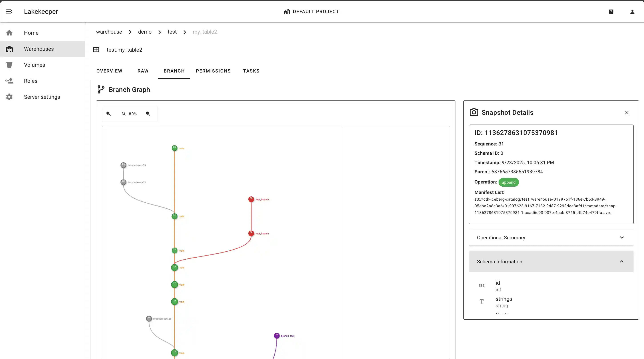The height and width of the screenshot is (359, 644).
Task: Select the red test_branch node 32
Action: [x=251, y=199]
